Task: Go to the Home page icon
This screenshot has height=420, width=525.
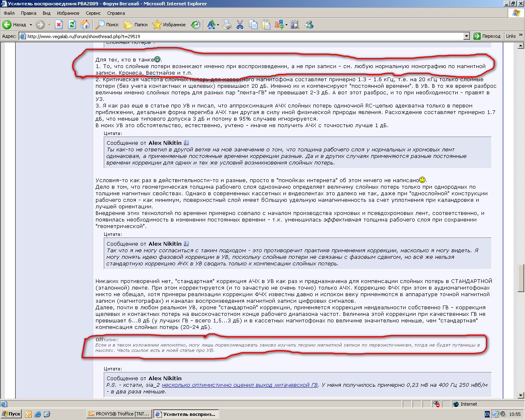Action: (85, 25)
